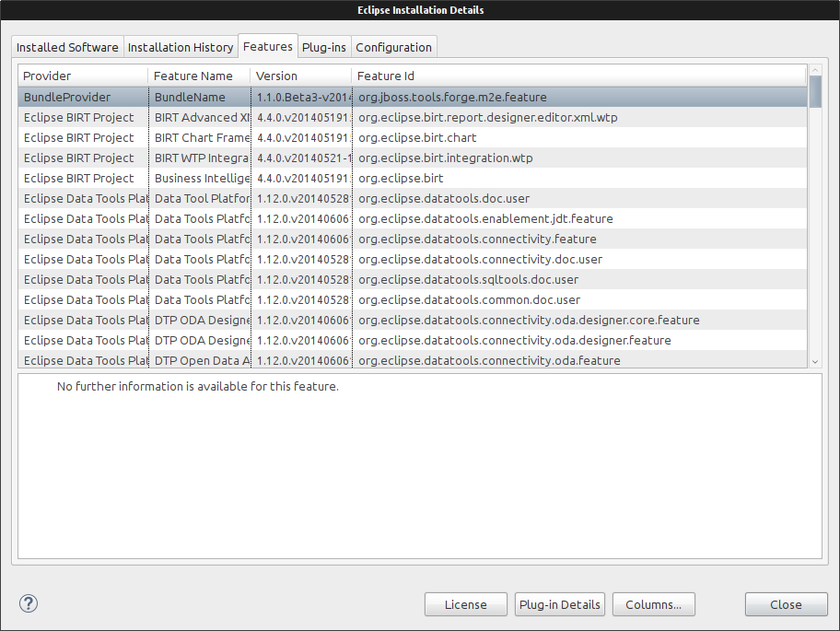Click the License button

pyautogui.click(x=465, y=604)
